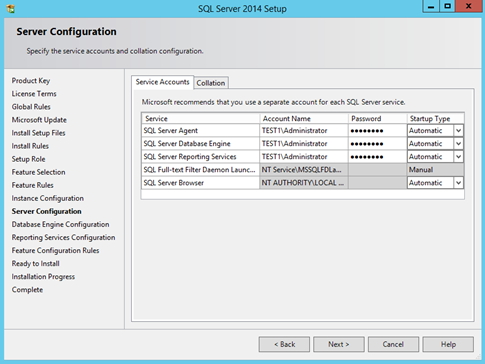Click Global Rules in the setup steps
This screenshot has height=364, width=485.
pos(31,107)
